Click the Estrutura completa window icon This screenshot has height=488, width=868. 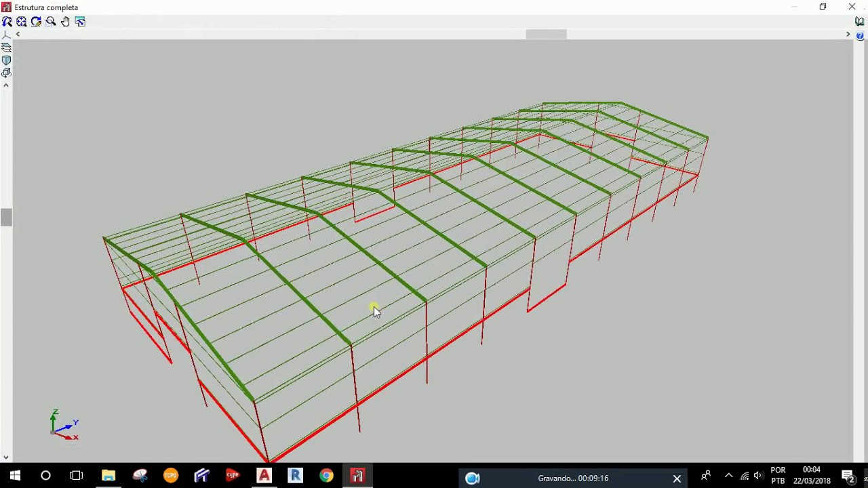point(7,7)
